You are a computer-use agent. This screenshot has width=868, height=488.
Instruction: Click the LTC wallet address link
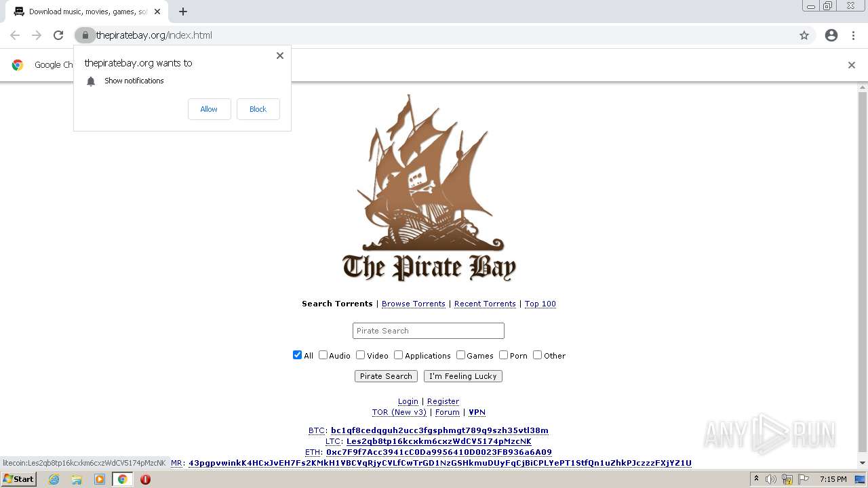[439, 441]
